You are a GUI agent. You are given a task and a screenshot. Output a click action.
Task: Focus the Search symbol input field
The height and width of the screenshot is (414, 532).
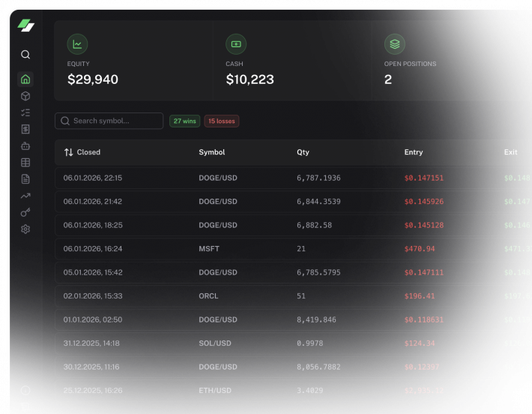tap(112, 121)
